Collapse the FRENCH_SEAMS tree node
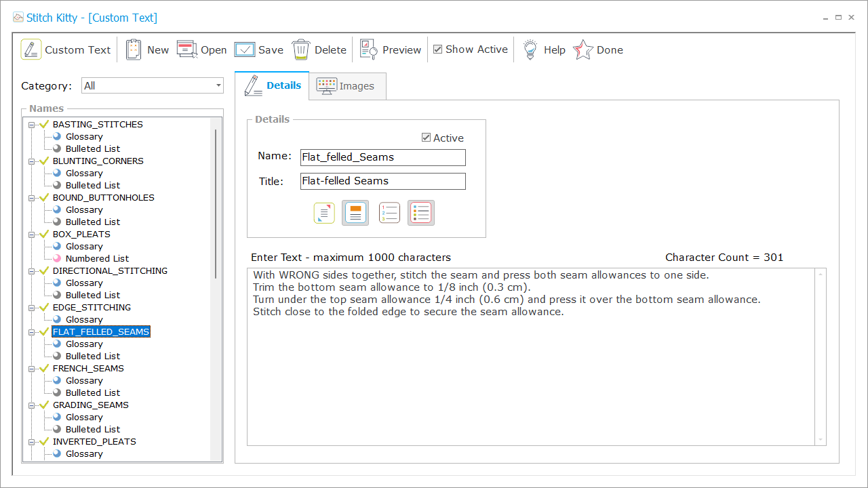868x488 pixels. (x=31, y=369)
